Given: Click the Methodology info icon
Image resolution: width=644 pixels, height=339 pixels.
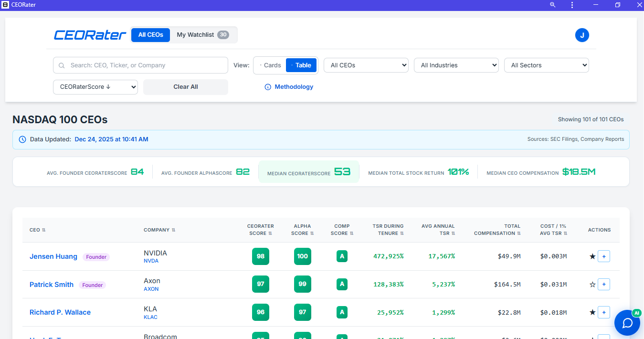Looking at the screenshot, I should click(x=268, y=87).
